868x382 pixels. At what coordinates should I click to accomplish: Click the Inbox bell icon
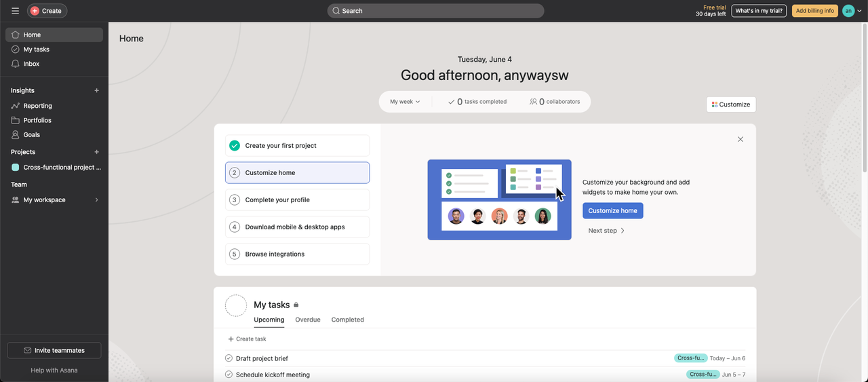16,64
